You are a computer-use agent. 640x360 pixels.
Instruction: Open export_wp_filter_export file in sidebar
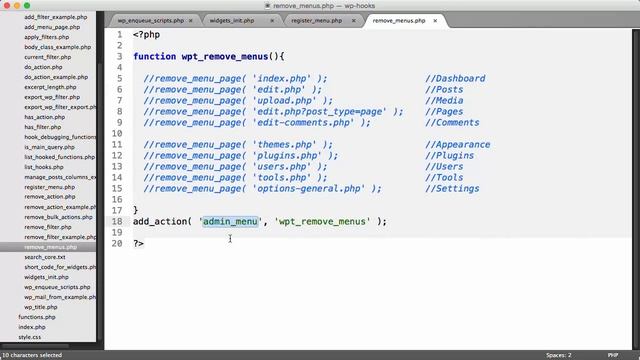coord(60,107)
